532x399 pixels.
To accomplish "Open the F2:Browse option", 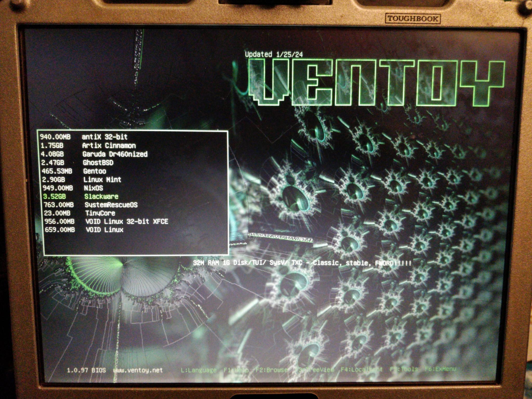I will tap(272, 369).
